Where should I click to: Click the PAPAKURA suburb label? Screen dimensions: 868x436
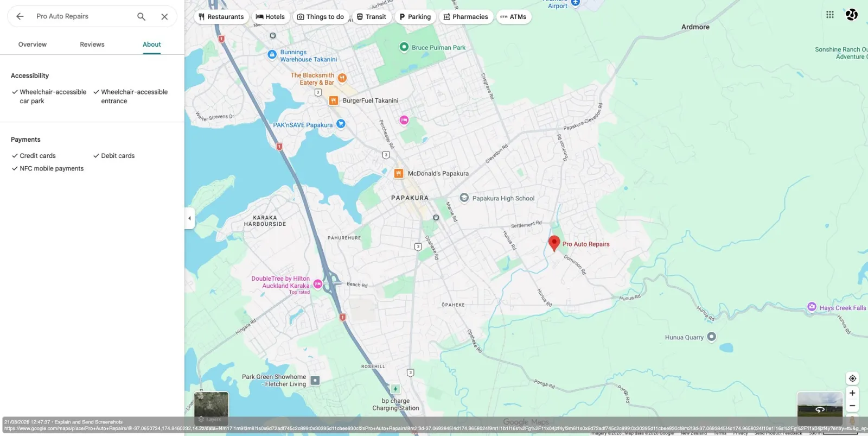410,198
